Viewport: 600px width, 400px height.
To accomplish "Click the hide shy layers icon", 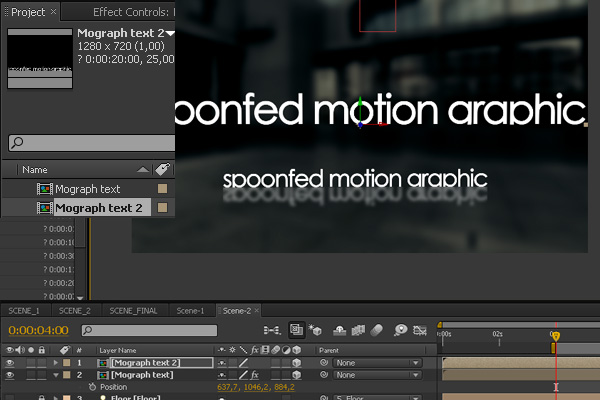I will (x=339, y=330).
